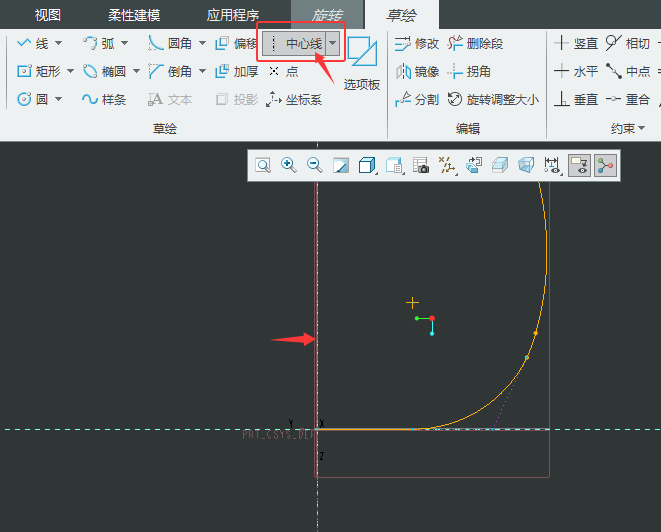Click the Zoom Out magnifier

315,165
